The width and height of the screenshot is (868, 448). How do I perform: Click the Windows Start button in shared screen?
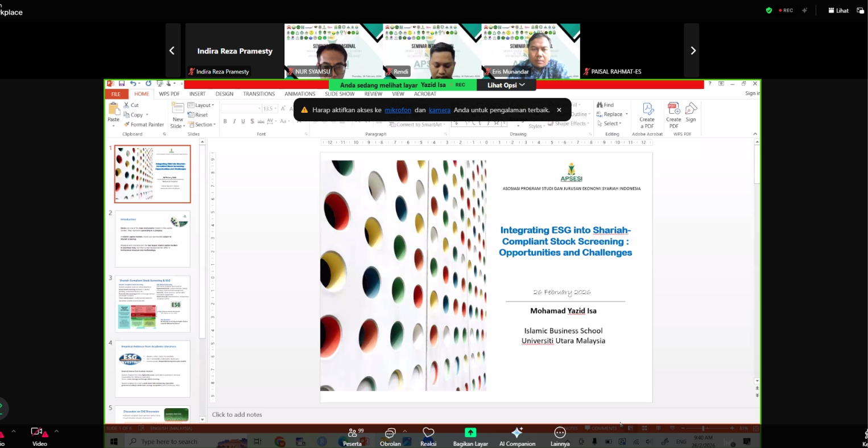113,441
